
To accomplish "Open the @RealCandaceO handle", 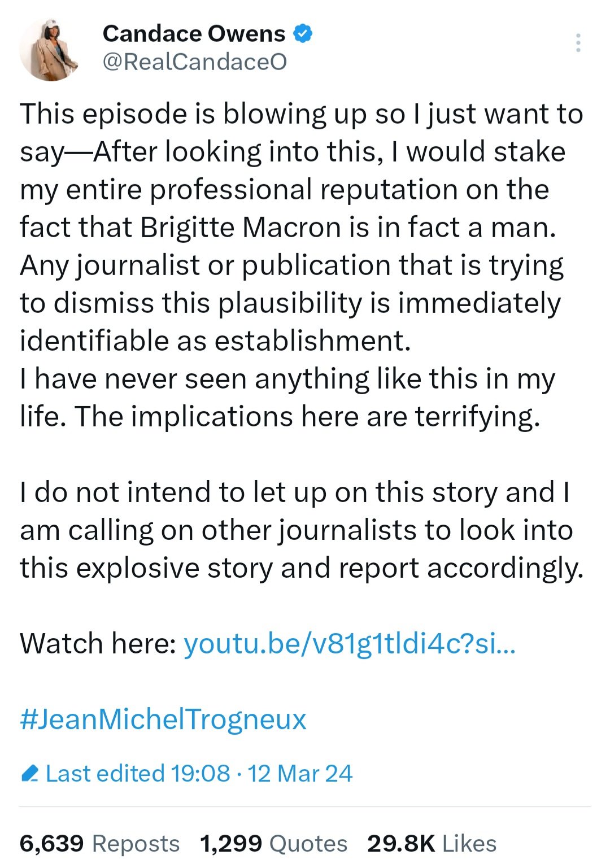I will coord(194,62).
